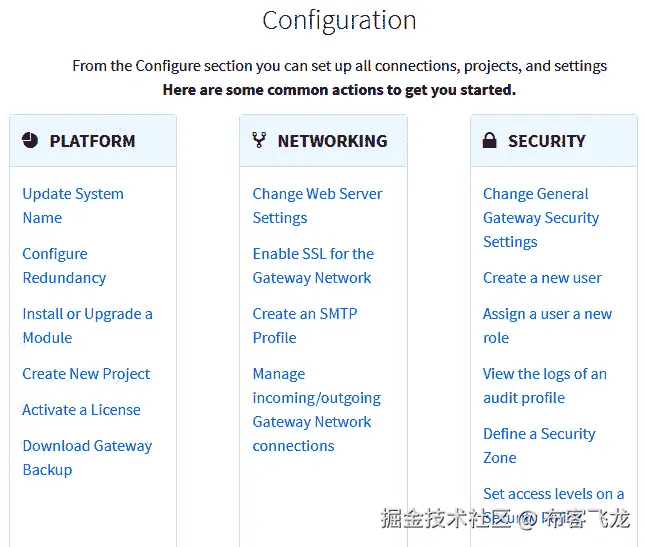Open View the logs of an audit profile
Screen dimensions: 647x547
point(545,386)
